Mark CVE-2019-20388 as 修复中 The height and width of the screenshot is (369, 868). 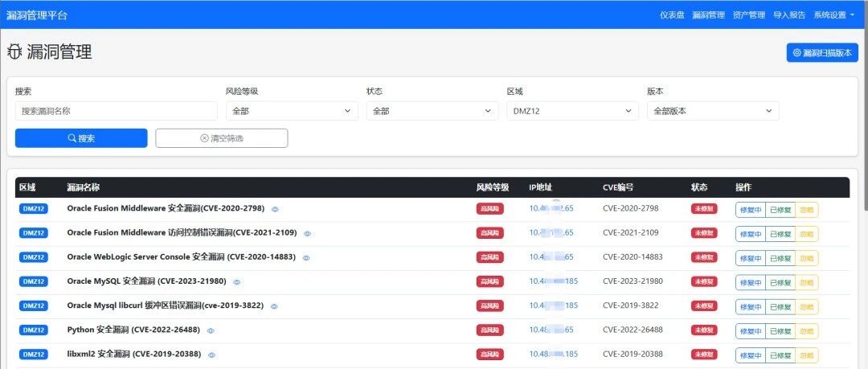[751, 355]
